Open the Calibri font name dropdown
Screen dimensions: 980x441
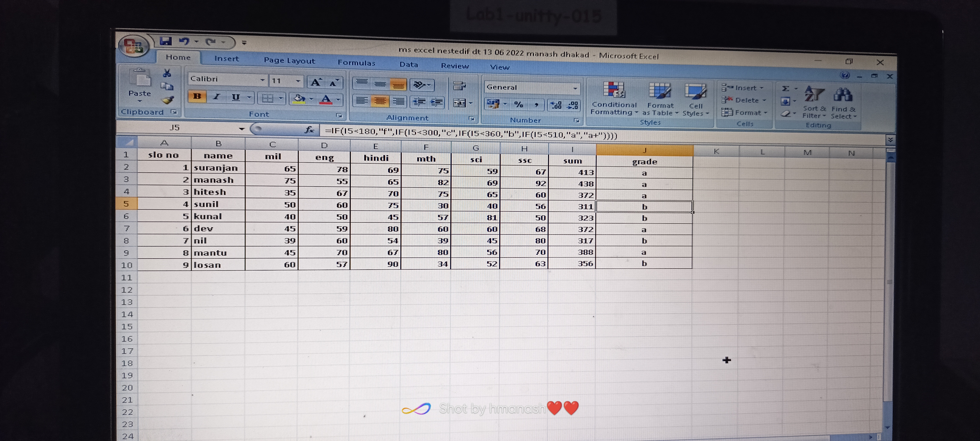262,80
